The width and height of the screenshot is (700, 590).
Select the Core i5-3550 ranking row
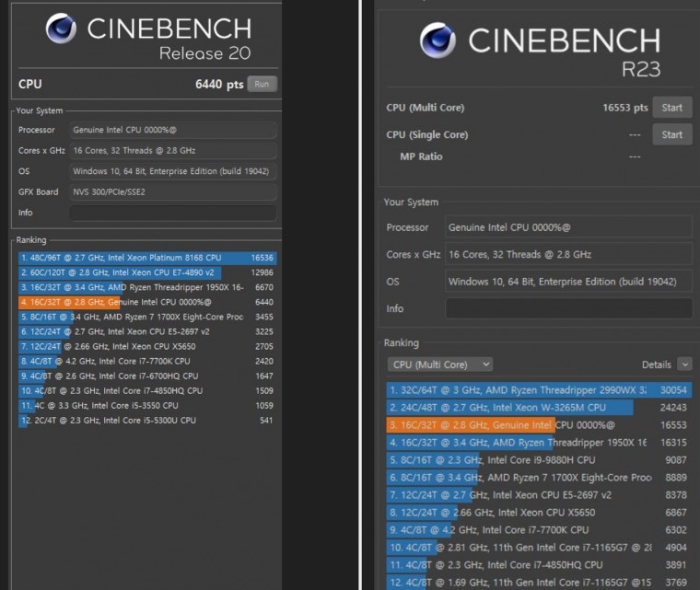147,405
